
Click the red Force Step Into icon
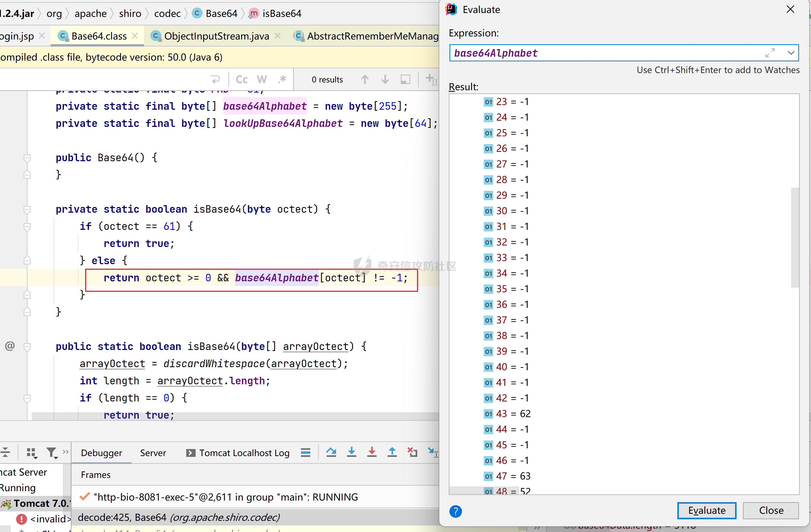[x=372, y=452]
